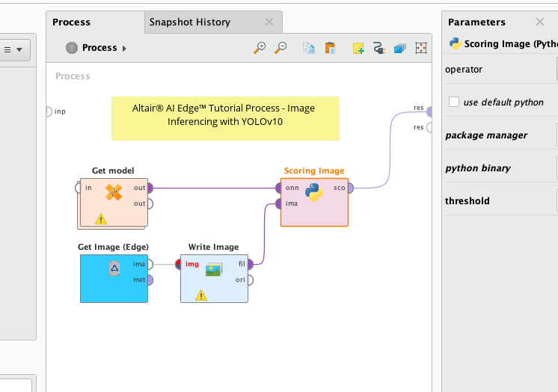
Task: Select the Get Image (Edge) operator
Action: click(x=114, y=278)
